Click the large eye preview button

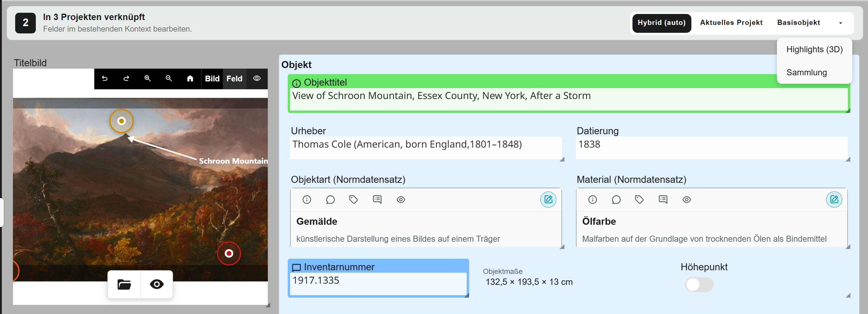[157, 284]
